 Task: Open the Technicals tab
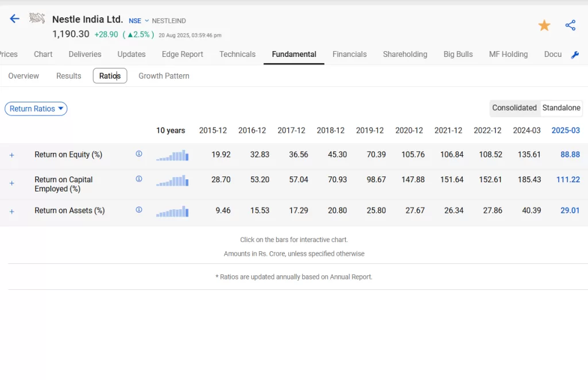tap(237, 54)
